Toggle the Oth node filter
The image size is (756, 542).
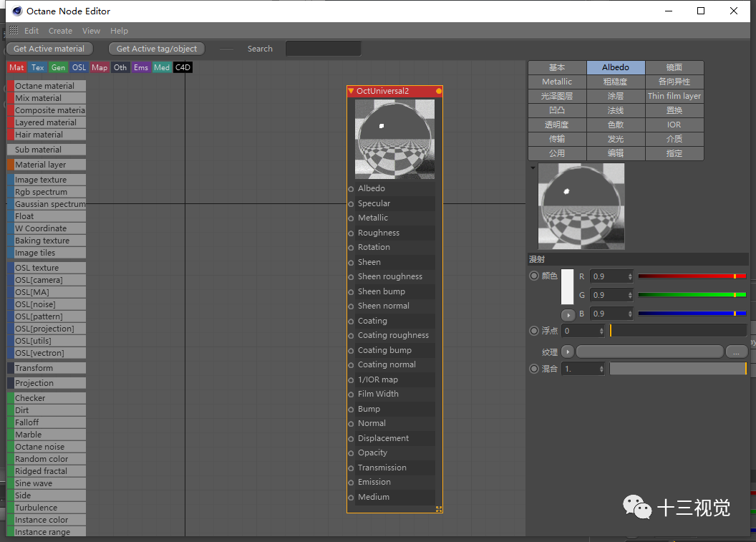120,67
